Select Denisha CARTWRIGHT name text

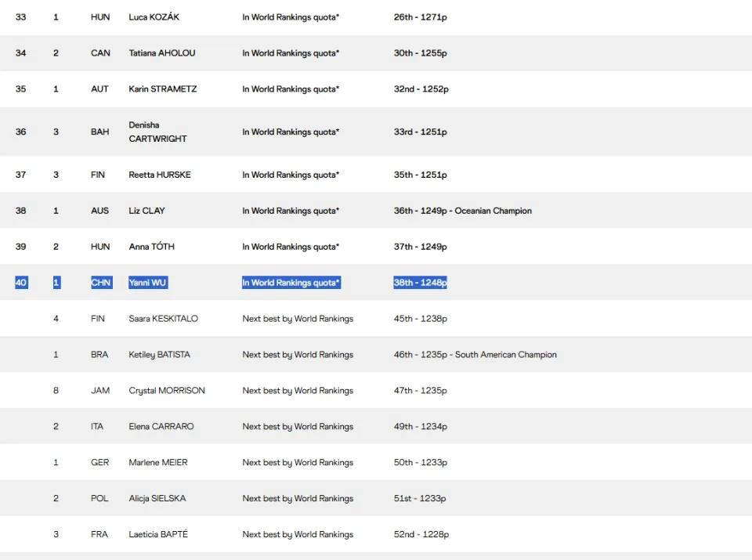pyautogui.click(x=157, y=132)
